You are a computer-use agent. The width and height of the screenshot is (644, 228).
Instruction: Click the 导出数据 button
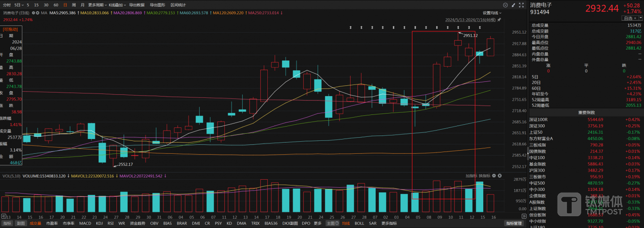pyautogui.click(x=137, y=5)
